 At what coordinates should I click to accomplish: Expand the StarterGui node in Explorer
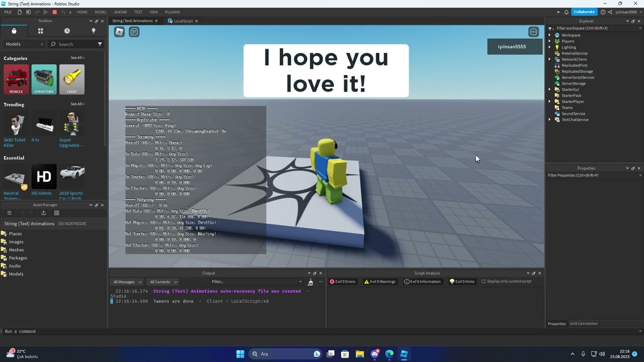(549, 89)
